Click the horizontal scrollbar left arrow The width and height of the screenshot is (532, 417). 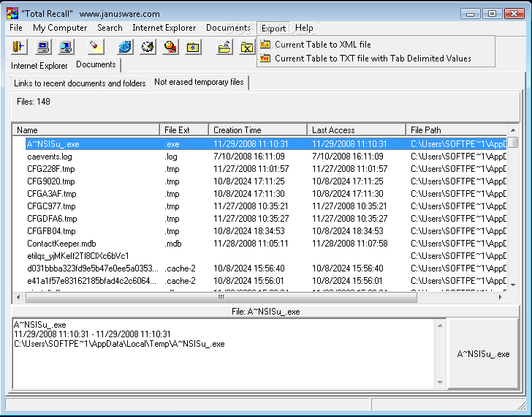tap(19, 298)
